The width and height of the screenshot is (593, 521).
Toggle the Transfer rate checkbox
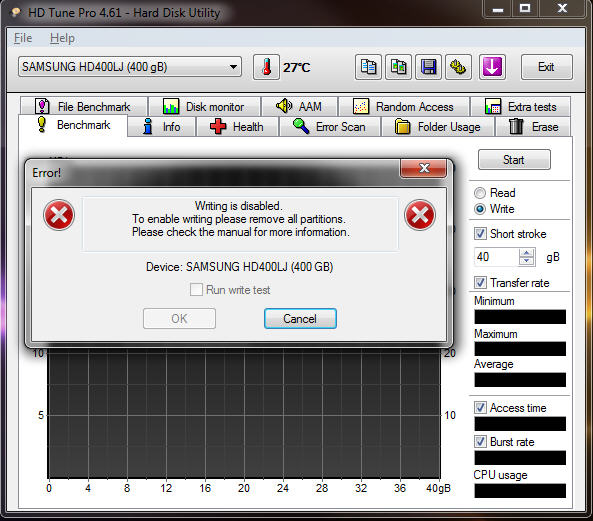(x=480, y=282)
